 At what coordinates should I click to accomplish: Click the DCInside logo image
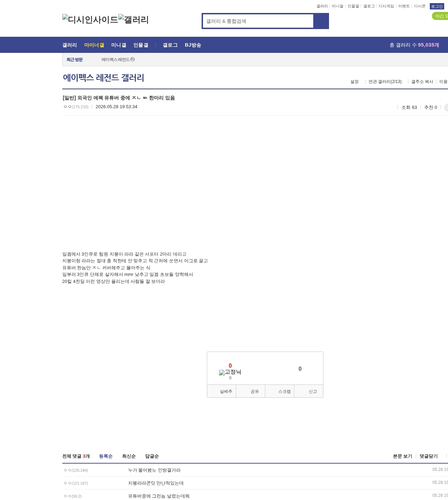coord(90,20)
